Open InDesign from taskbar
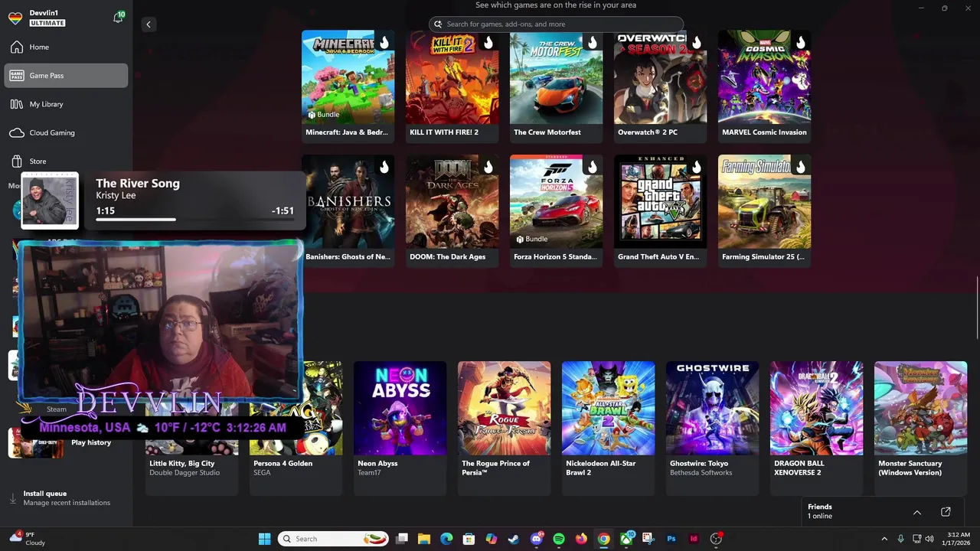Viewport: 980px width, 551px height. click(694, 539)
